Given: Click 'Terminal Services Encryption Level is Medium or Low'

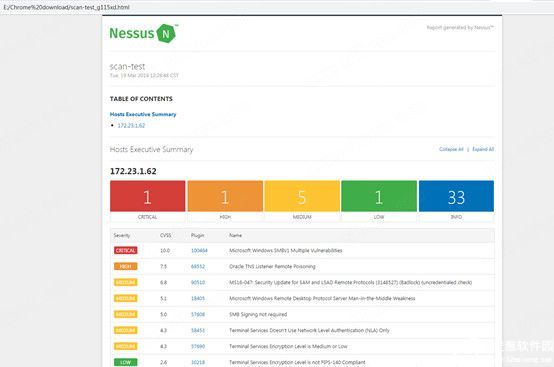Looking at the screenshot, I should [x=288, y=346].
